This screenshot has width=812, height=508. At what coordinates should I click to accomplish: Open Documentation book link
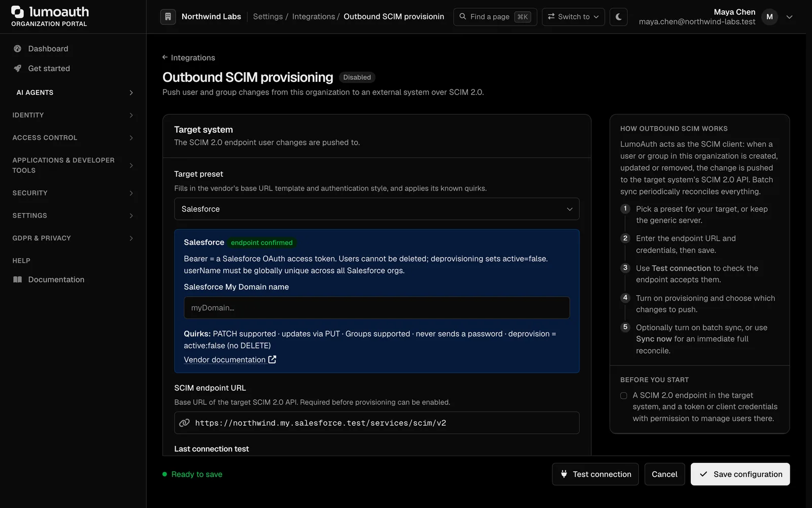coord(56,279)
